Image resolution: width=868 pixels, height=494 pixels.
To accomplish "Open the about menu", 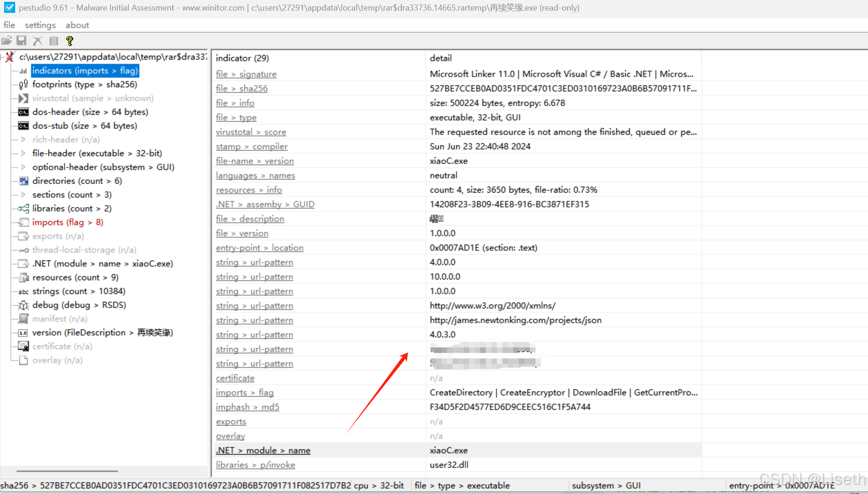I will point(77,25).
